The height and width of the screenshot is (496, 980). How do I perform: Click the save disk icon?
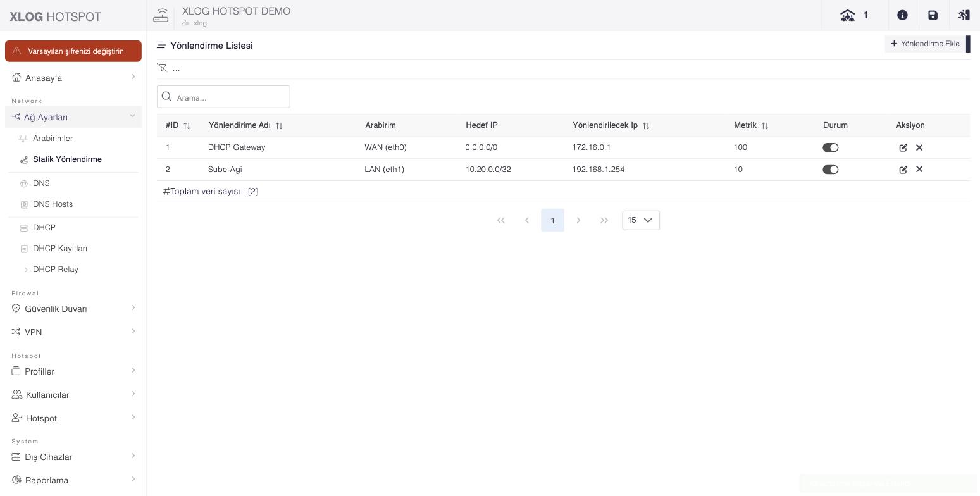933,15
